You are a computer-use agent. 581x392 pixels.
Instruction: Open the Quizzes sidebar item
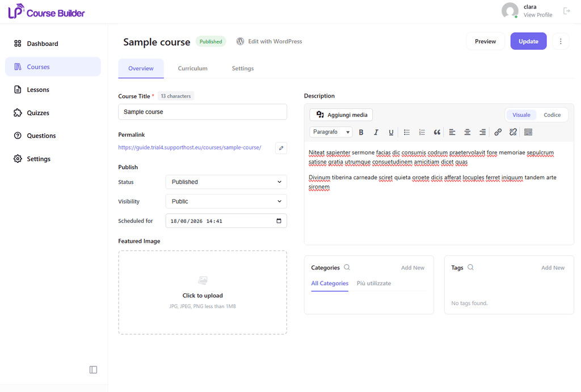[x=53, y=113]
